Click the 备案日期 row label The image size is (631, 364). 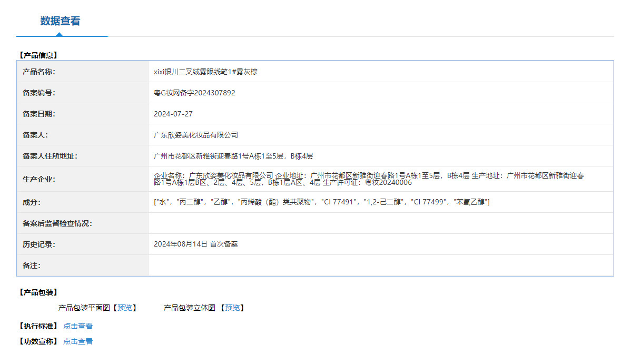coord(38,114)
